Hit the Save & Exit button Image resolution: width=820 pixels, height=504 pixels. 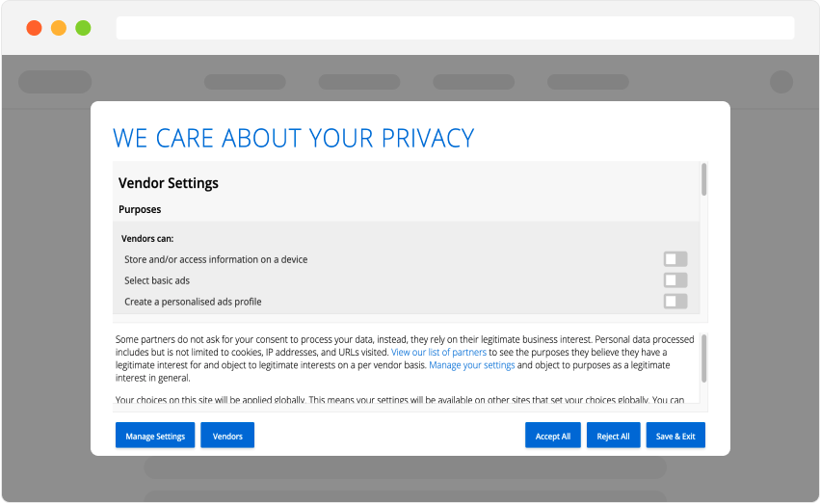675,436
